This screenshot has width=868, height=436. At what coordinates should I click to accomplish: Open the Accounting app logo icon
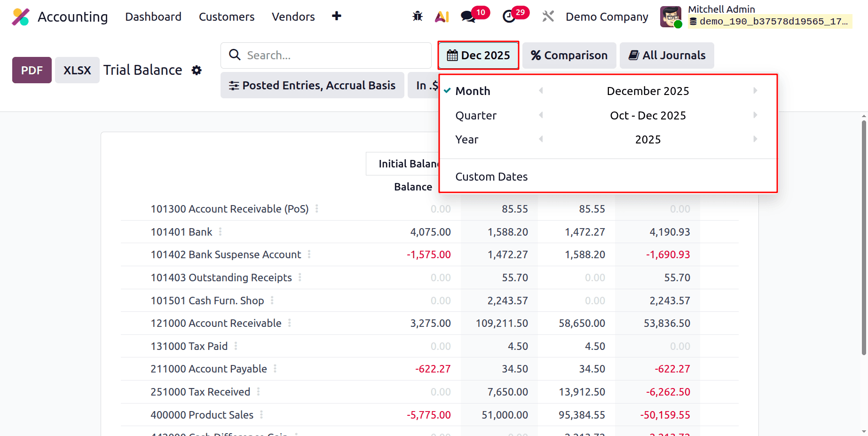coord(21,17)
